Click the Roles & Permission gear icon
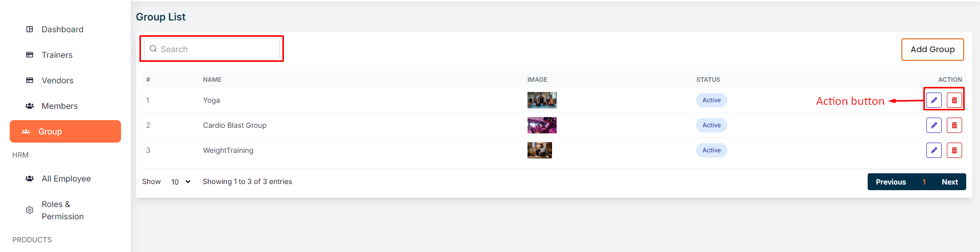980x252 pixels. [30, 210]
